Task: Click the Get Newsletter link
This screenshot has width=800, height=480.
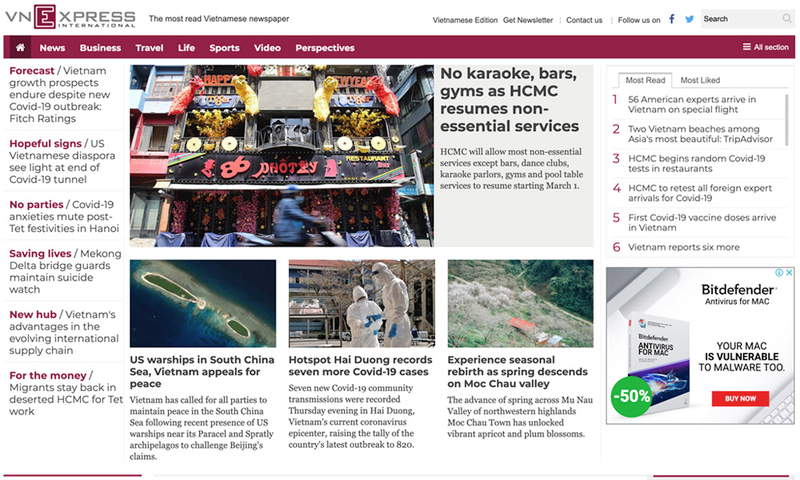Action: point(528,20)
